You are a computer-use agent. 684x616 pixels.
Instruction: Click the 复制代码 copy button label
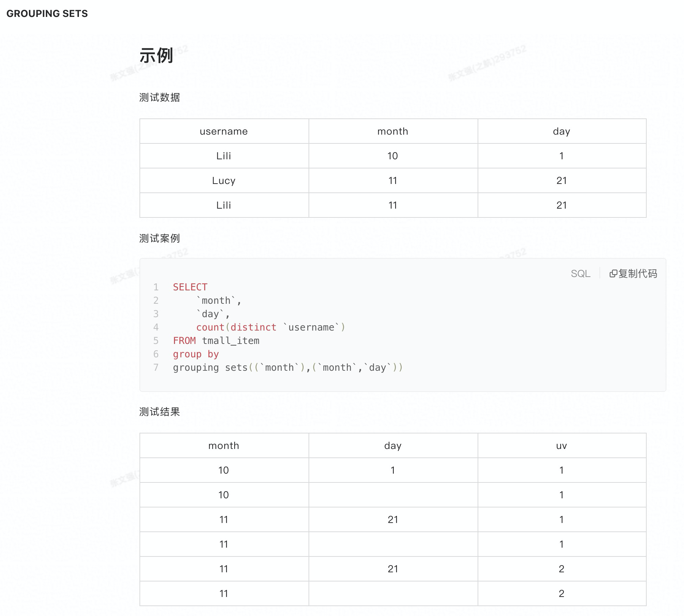(x=638, y=274)
